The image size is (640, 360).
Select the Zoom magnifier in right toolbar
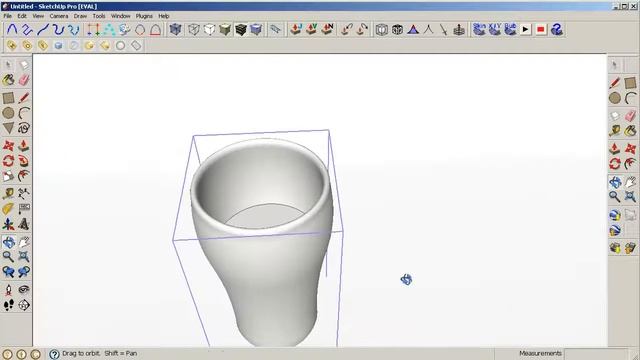(x=615, y=197)
